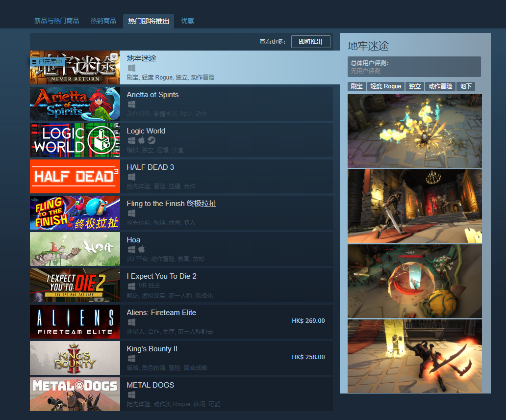Open the Aliens: Fireteam Elite title
Screen dimensions: 506x420
(161, 313)
